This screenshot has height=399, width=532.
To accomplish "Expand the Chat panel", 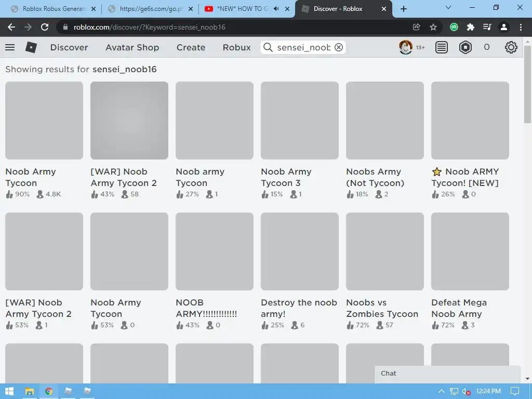I will pyautogui.click(x=447, y=374).
